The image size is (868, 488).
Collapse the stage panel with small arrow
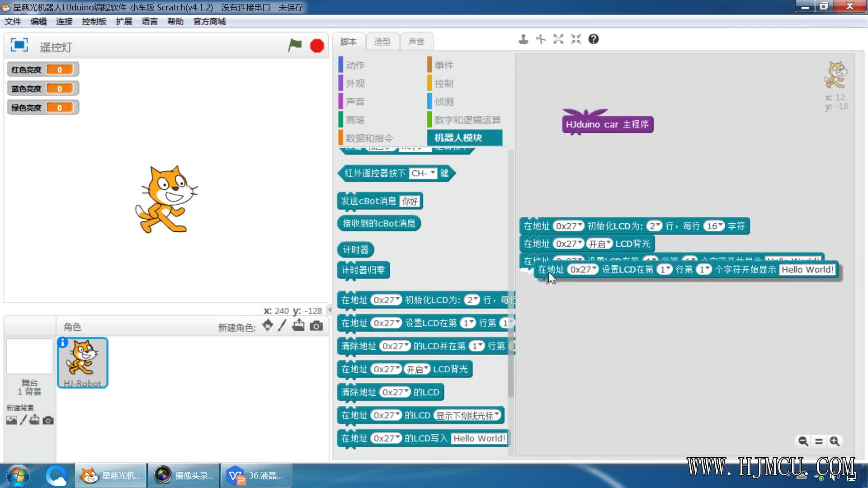pyautogui.click(x=329, y=310)
